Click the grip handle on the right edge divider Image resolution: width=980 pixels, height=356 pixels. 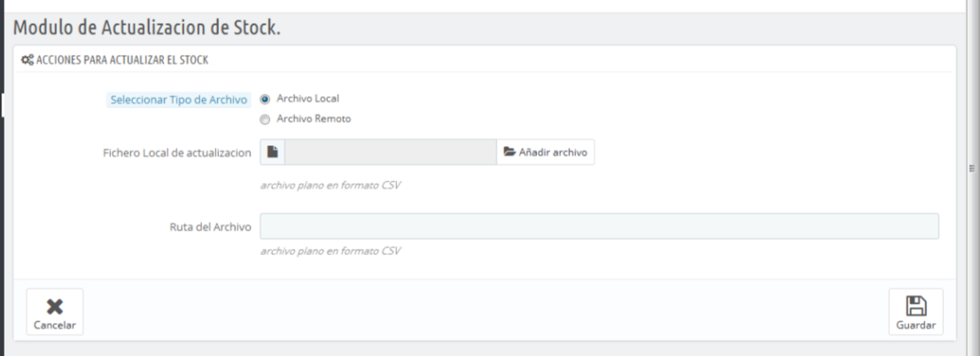click(x=972, y=168)
